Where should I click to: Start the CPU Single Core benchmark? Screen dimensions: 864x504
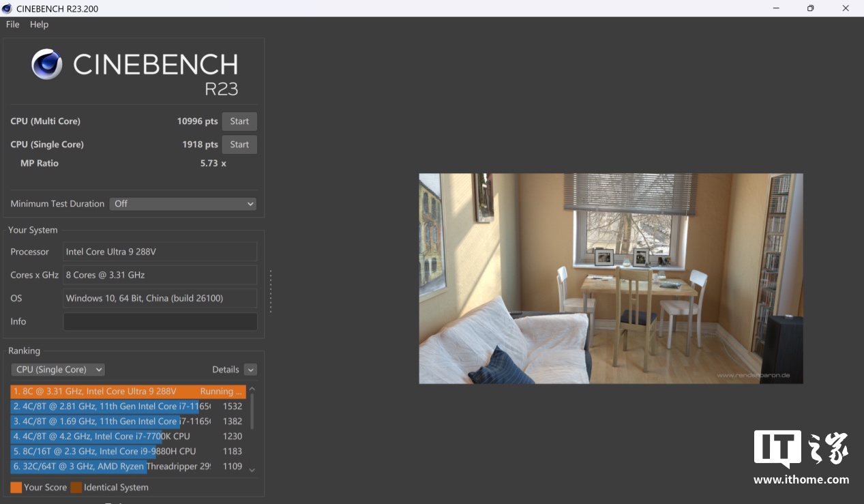239,145
